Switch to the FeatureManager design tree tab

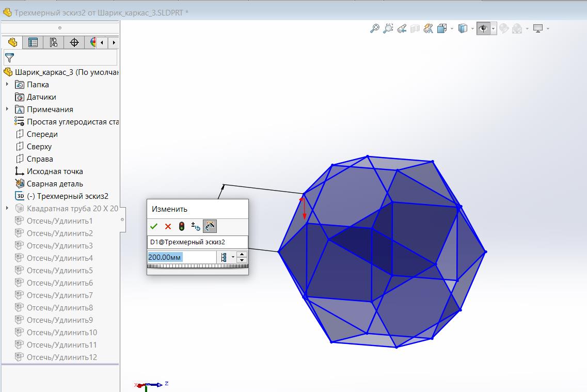pyautogui.click(x=12, y=42)
